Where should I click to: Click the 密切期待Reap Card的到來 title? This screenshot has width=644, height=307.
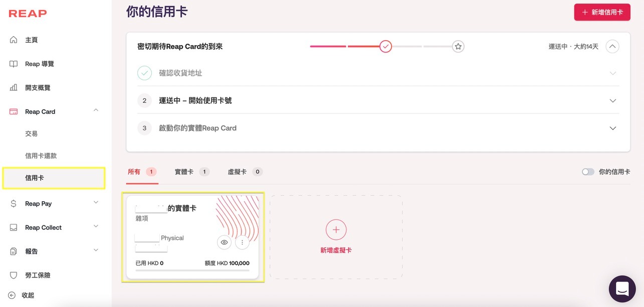[x=180, y=47]
